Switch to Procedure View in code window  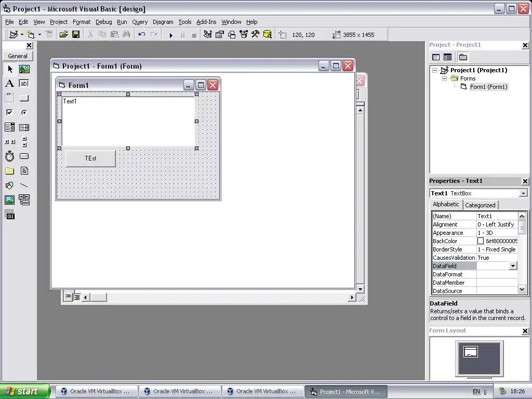click(x=68, y=297)
